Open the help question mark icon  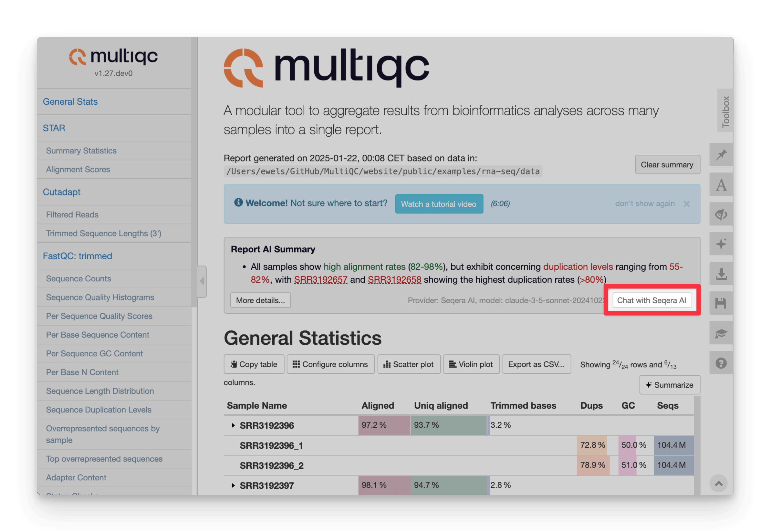coord(721,363)
